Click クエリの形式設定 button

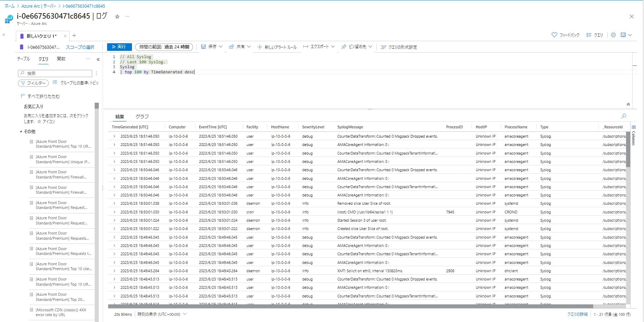(399, 47)
